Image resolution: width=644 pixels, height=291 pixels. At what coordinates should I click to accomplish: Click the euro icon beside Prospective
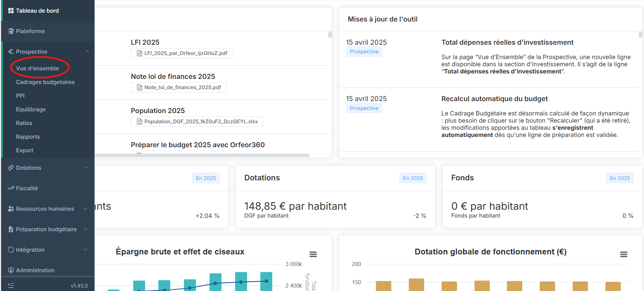11,52
